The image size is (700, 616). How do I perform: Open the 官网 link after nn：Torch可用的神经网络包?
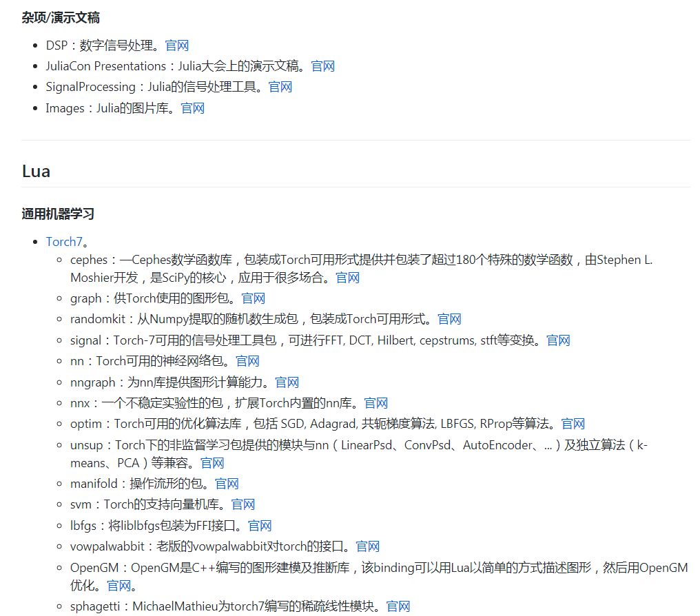[x=248, y=361]
